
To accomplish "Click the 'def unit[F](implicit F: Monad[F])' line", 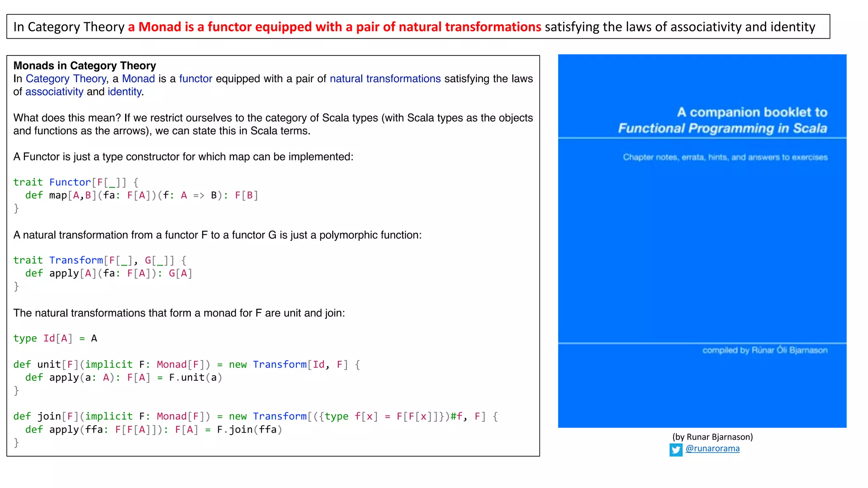I will (187, 364).
